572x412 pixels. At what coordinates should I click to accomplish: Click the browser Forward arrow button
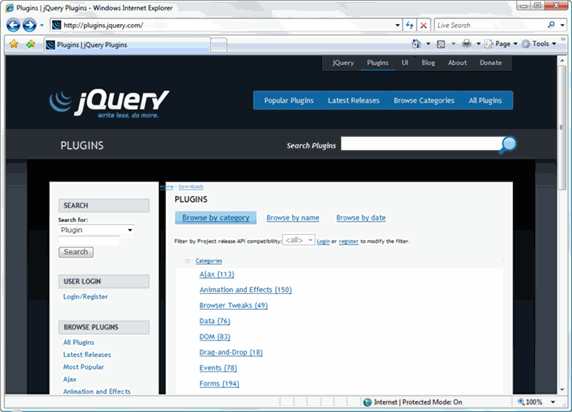coord(29,25)
